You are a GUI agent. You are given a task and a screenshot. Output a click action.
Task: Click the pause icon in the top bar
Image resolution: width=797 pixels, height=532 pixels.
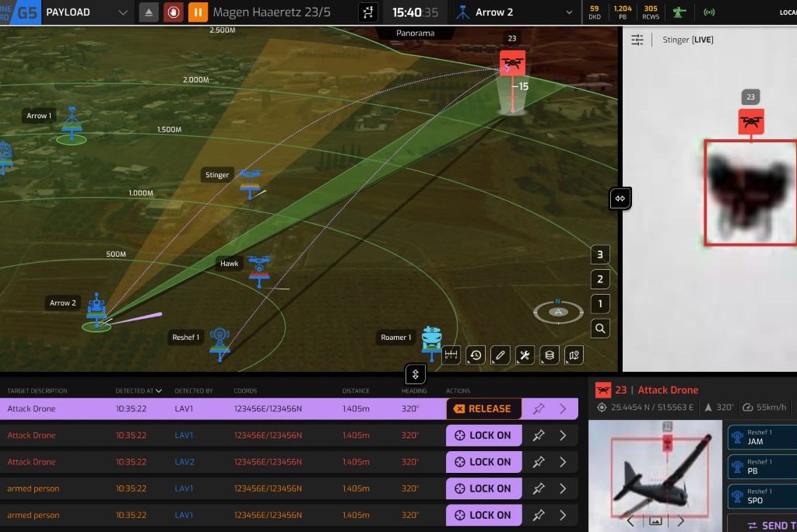(x=198, y=12)
